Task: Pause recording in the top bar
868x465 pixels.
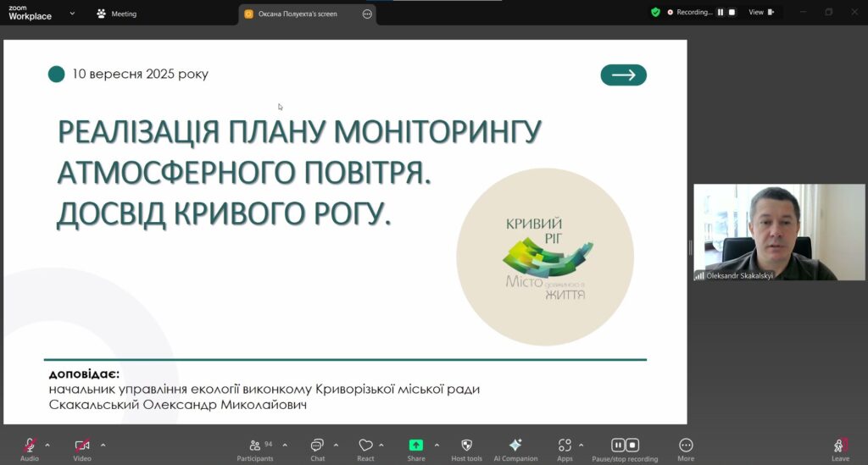Action: pyautogui.click(x=721, y=12)
